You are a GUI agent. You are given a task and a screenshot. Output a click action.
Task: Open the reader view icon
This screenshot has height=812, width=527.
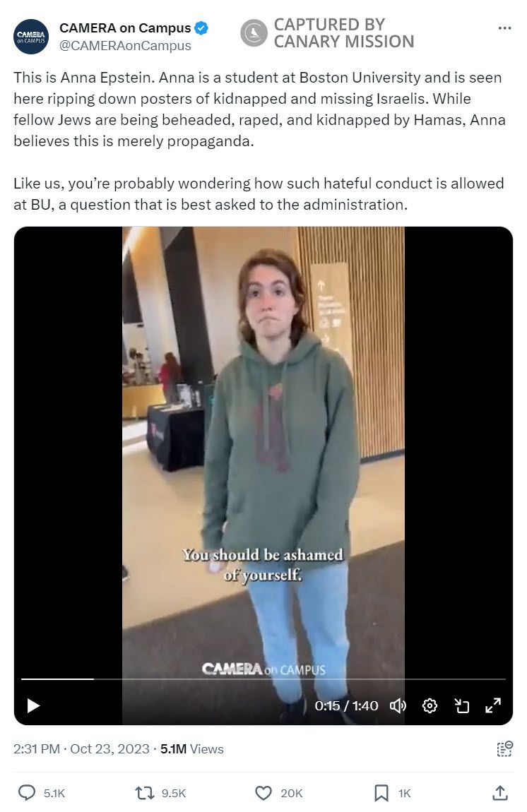click(x=504, y=749)
